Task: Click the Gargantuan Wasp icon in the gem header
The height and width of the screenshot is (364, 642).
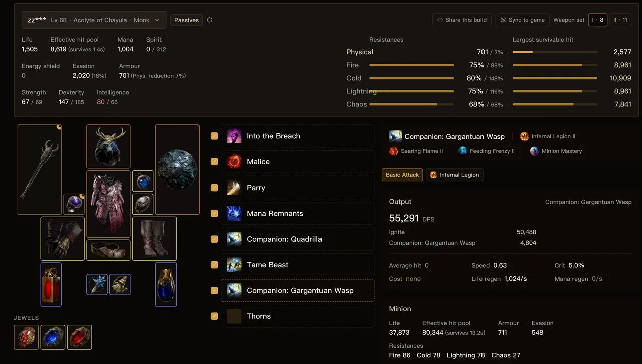Action: pos(395,136)
